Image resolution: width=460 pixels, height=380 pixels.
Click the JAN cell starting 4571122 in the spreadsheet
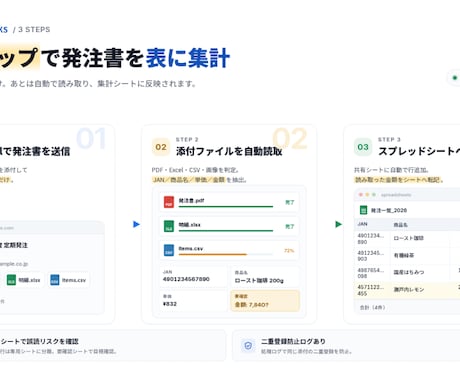371,290
